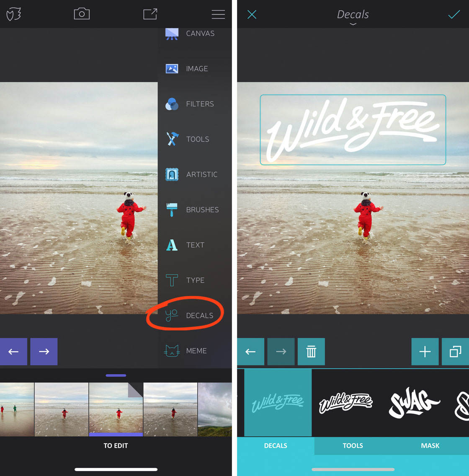Viewport: 469px width, 476px height.
Task: Tap the teal redo arrow in Decals
Action: click(x=281, y=352)
